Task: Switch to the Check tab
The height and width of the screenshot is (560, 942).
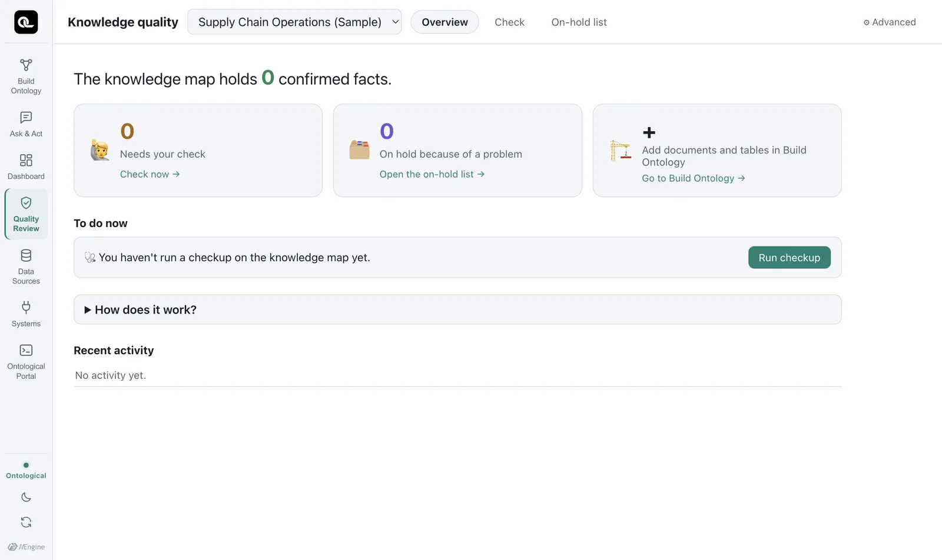Action: coord(509,22)
